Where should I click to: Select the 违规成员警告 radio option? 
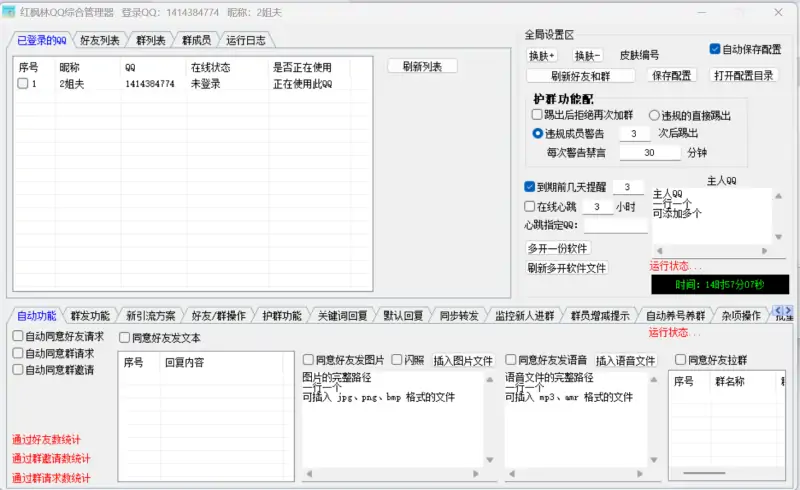538,133
